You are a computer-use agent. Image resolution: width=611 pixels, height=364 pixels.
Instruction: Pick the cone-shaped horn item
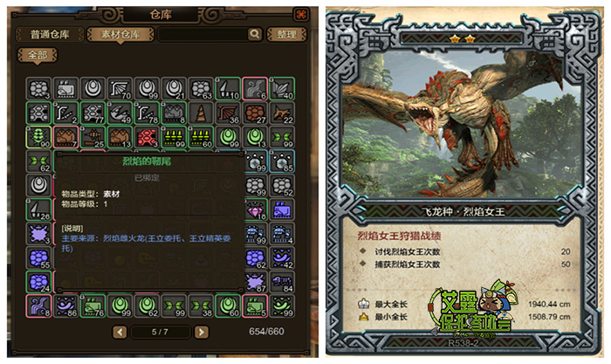[201, 113]
